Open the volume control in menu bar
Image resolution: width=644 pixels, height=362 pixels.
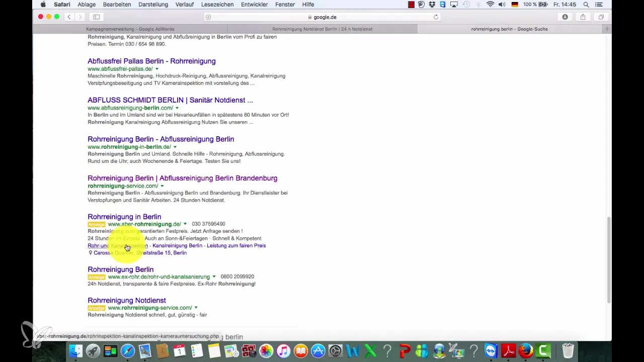coord(502,5)
